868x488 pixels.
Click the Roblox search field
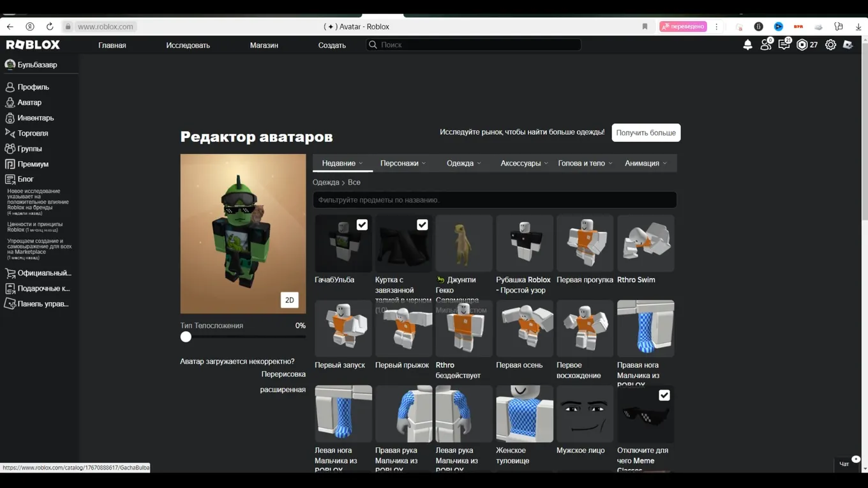tap(473, 45)
